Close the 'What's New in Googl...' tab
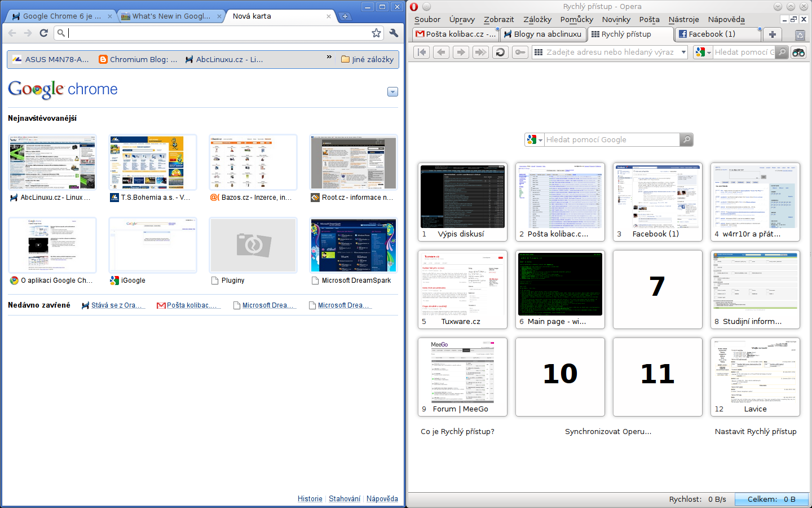The width and height of the screenshot is (812, 508). 219,16
